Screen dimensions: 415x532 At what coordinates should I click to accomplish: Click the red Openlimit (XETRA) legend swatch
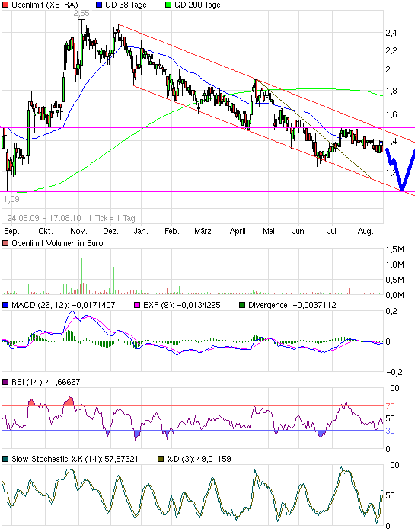[5, 5]
